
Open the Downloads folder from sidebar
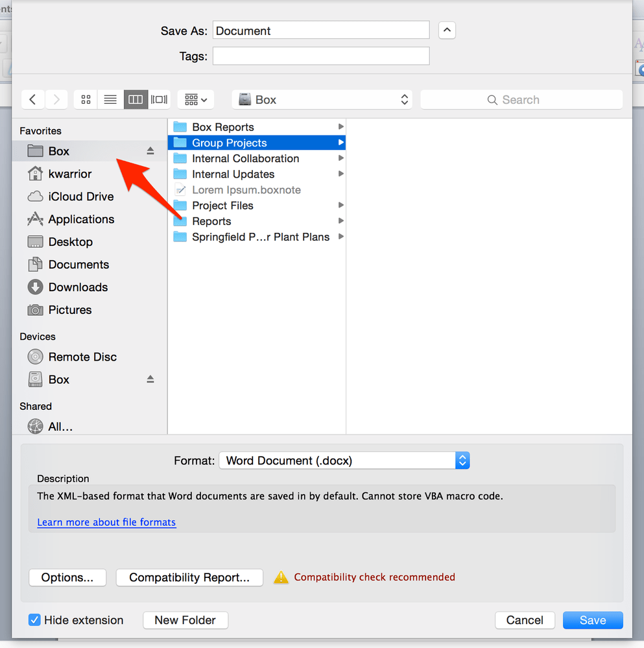point(78,287)
